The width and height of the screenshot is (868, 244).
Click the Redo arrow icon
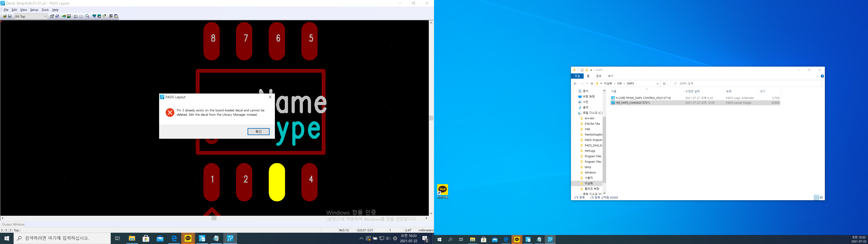click(x=81, y=16)
